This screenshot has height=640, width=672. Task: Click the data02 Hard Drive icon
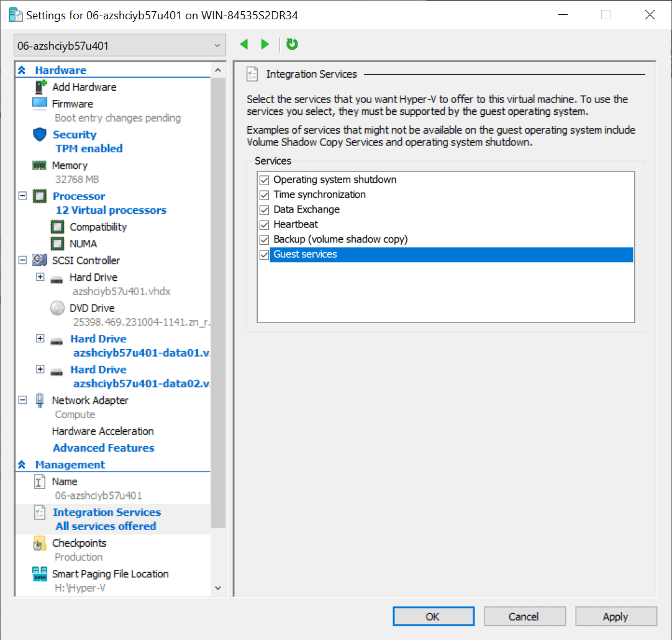(57, 373)
